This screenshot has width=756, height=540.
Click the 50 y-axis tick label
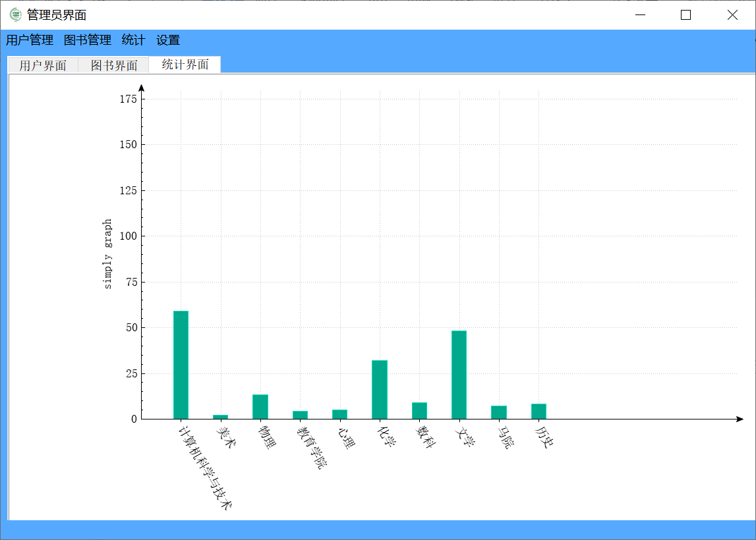tap(132, 327)
